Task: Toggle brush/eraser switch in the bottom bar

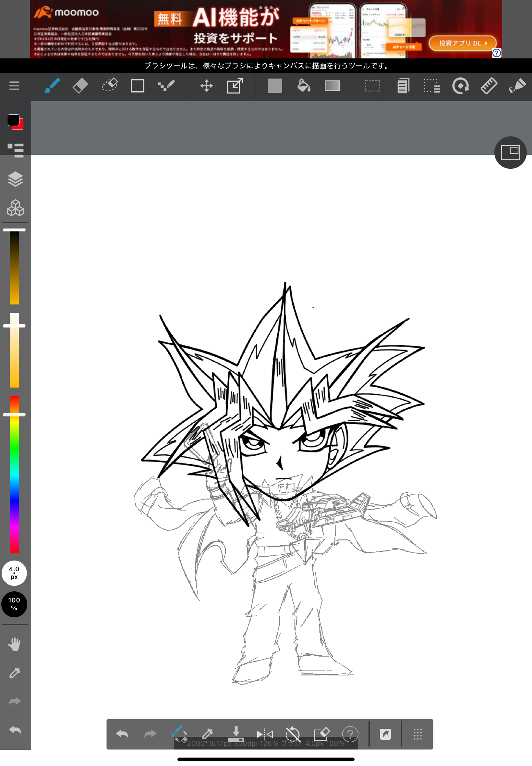Action: (179, 733)
